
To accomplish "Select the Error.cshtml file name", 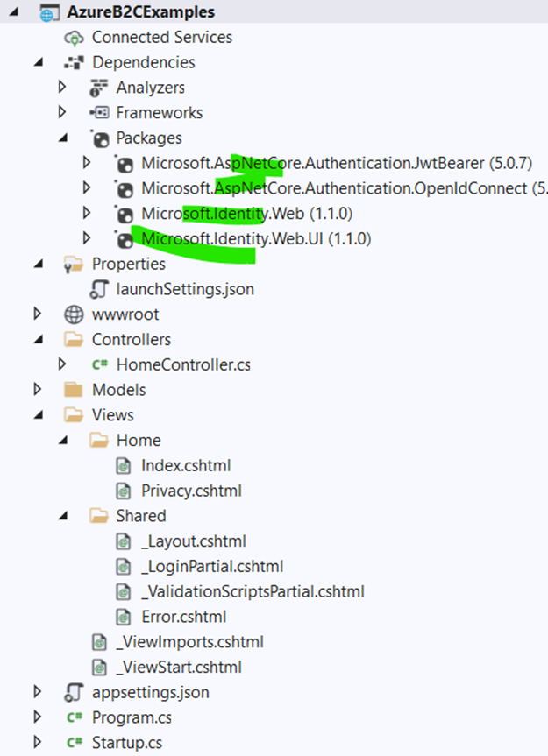I will (x=184, y=617).
